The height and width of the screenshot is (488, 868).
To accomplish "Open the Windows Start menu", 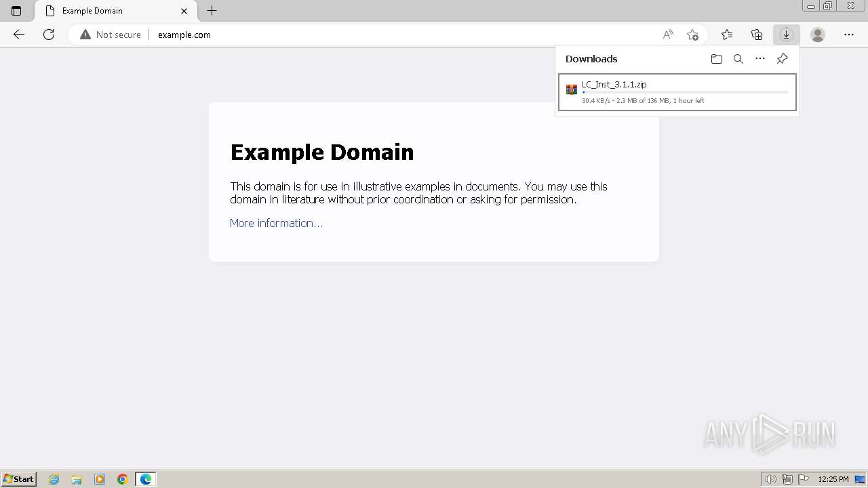I will click(x=19, y=479).
